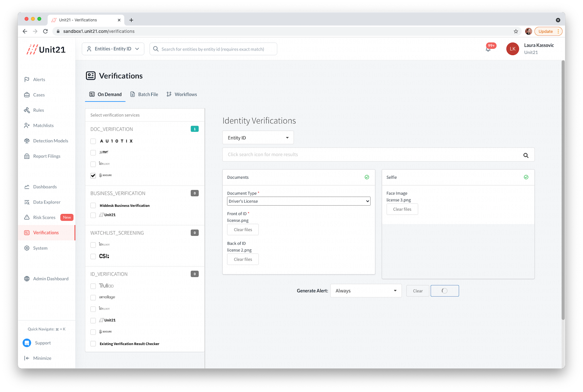Click the LK user avatar
Viewport: 583px width, 392px height.
click(513, 49)
